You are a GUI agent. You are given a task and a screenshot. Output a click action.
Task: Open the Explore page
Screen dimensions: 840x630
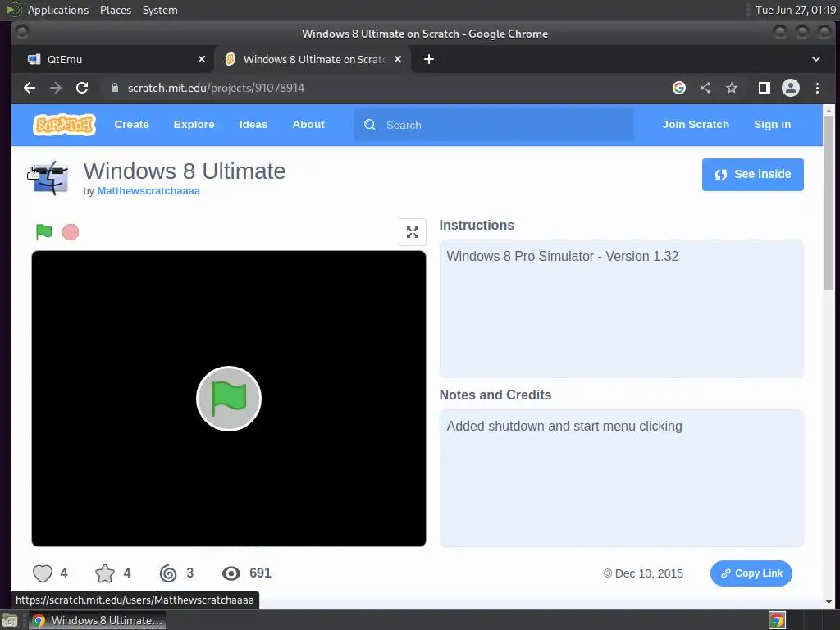point(194,125)
